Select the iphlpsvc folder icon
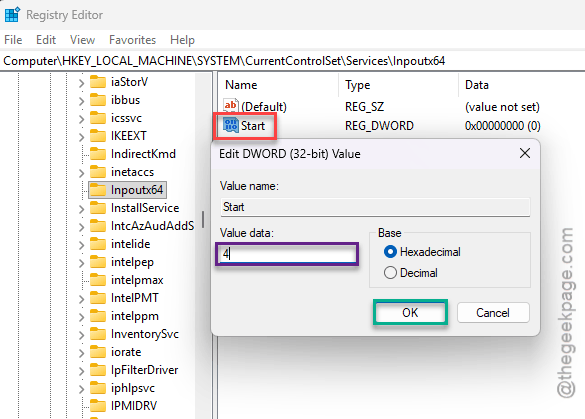 tap(98, 388)
